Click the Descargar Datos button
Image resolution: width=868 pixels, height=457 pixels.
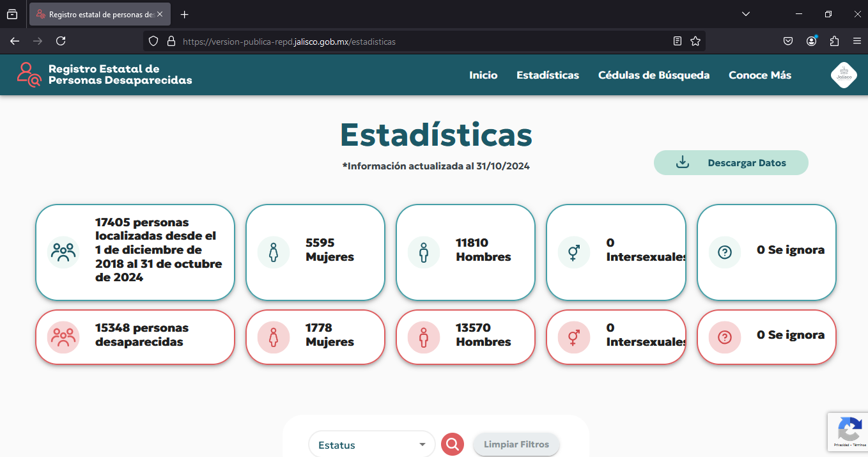click(x=731, y=163)
